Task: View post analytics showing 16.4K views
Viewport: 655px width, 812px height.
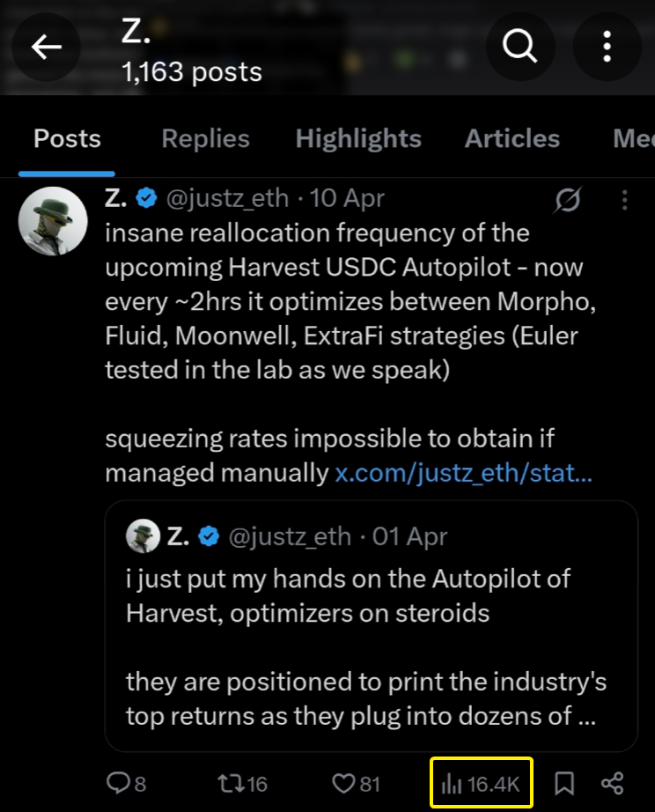Action: (481, 783)
